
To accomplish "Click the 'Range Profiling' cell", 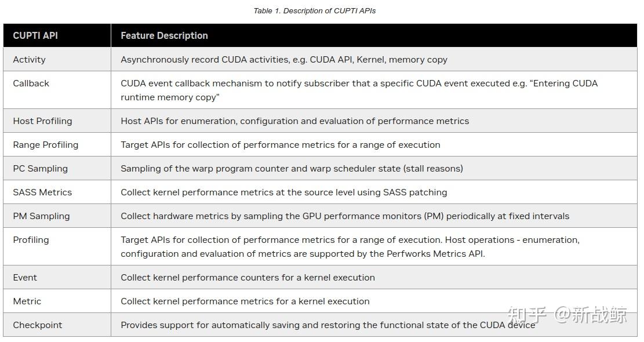I will click(45, 144).
